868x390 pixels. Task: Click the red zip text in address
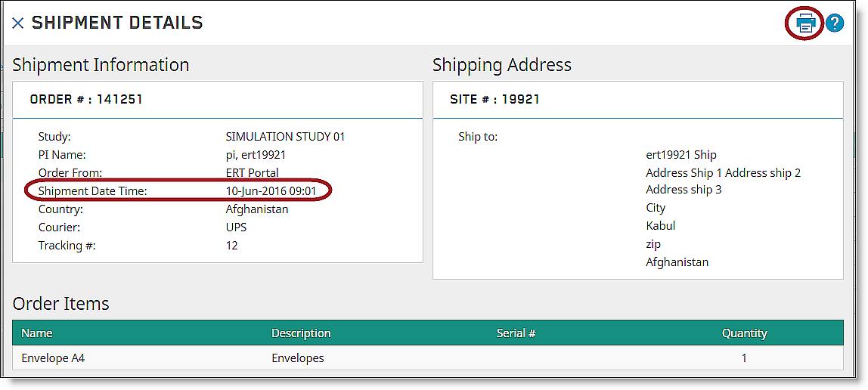click(653, 244)
